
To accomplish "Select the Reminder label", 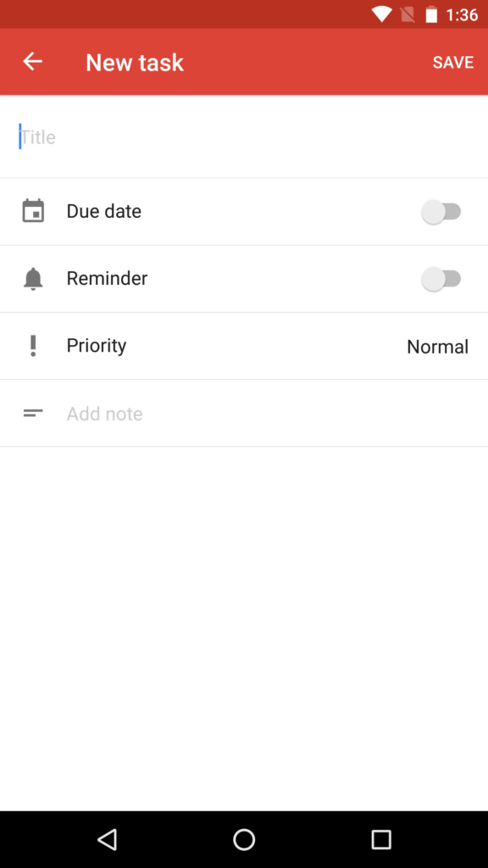I will point(107,278).
